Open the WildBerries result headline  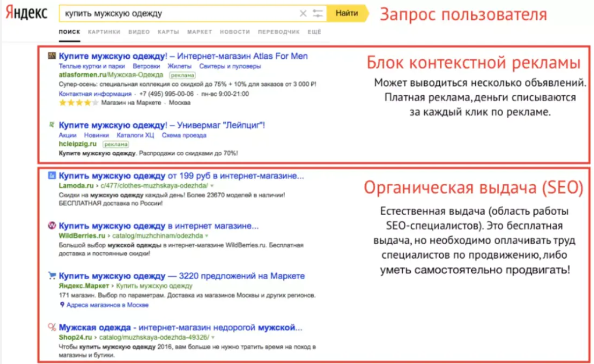(158, 226)
